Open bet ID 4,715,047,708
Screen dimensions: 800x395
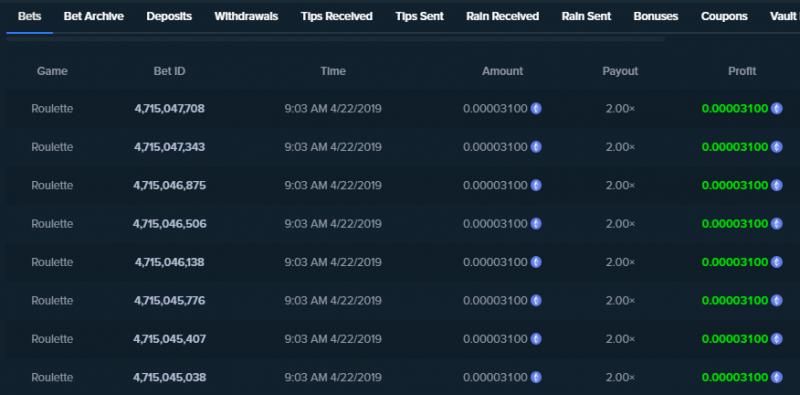coord(170,108)
